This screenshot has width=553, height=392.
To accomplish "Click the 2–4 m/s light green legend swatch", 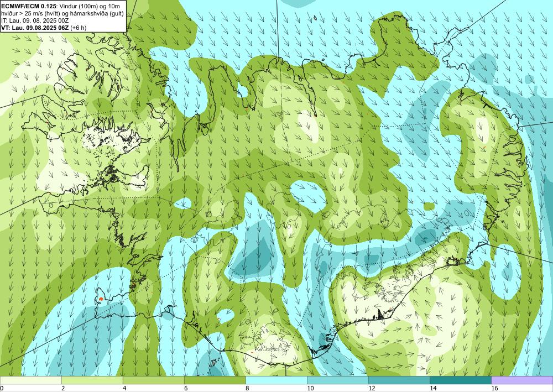I will click(x=92, y=380).
